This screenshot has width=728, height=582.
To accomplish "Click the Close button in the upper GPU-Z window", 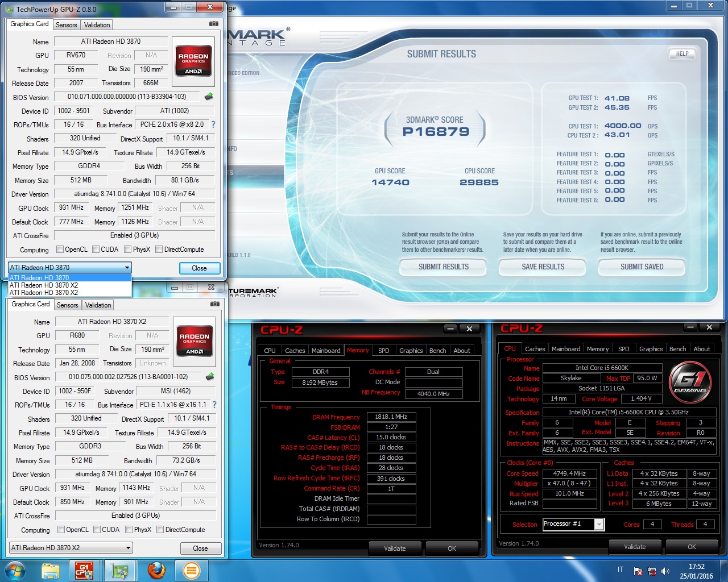I will click(199, 268).
